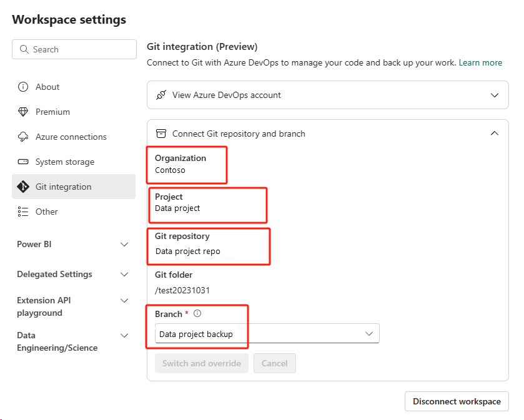Open the Learn more link
This screenshot has width=524, height=420.
480,62
